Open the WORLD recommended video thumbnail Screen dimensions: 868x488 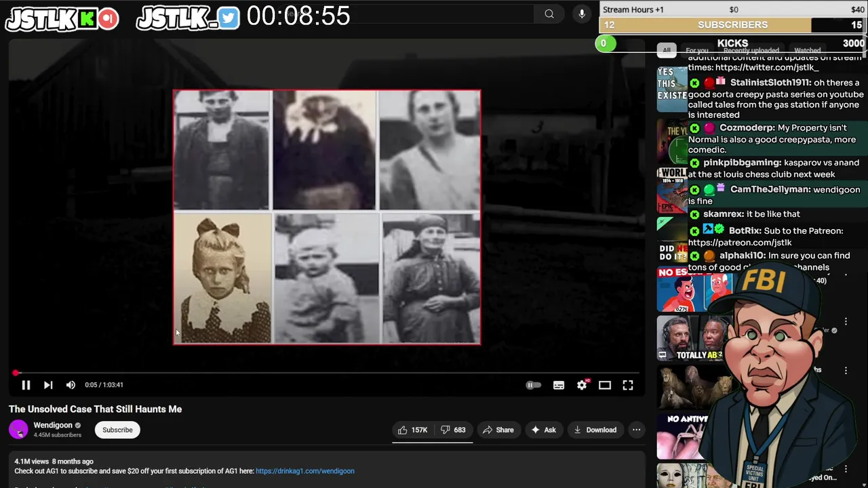(672, 190)
